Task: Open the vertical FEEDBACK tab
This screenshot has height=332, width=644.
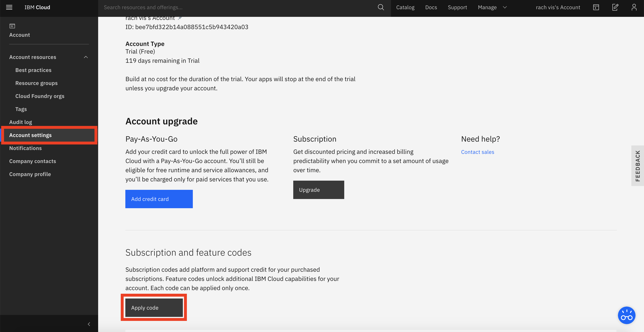Action: (x=637, y=166)
